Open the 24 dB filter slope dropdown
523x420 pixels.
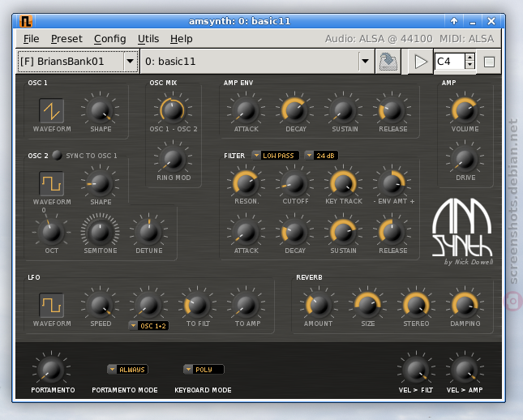tap(321, 156)
